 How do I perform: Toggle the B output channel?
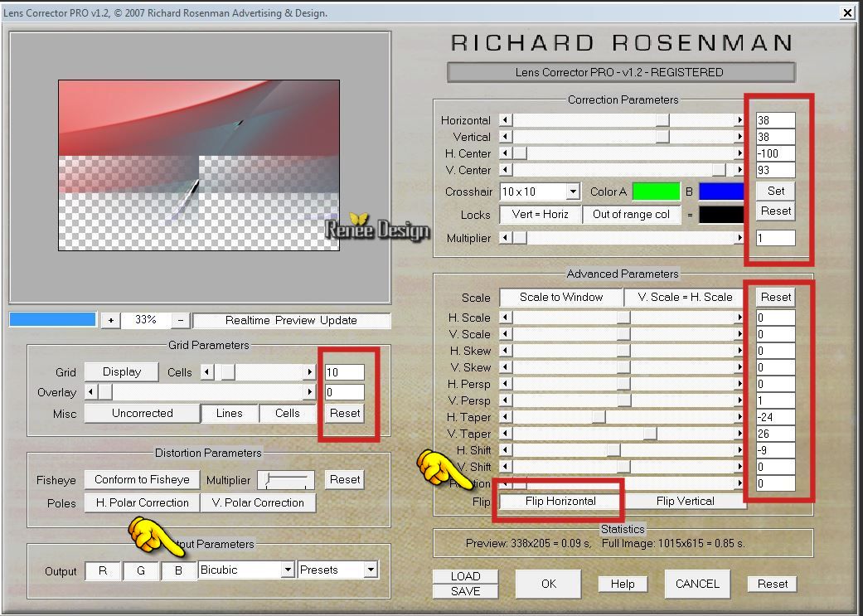pos(178,571)
